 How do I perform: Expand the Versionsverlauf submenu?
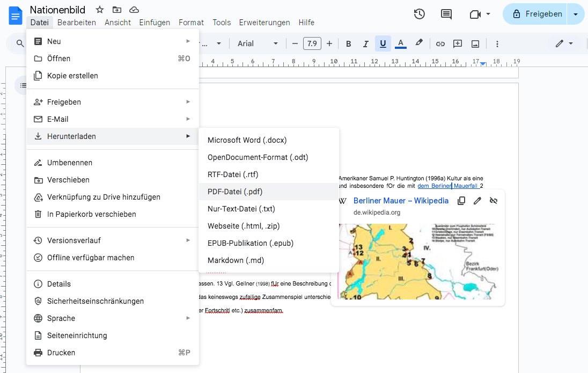point(113,240)
